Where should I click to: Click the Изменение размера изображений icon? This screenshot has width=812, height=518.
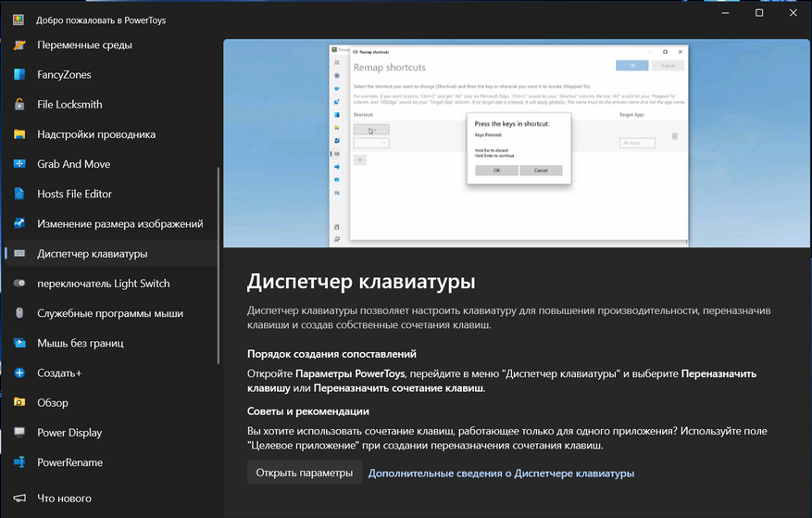[19, 223]
